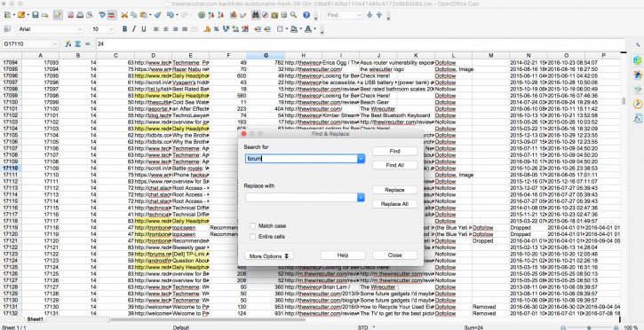The image size is (644, 330).
Task: Open Function Wizard fx icon
Action: [68, 43]
